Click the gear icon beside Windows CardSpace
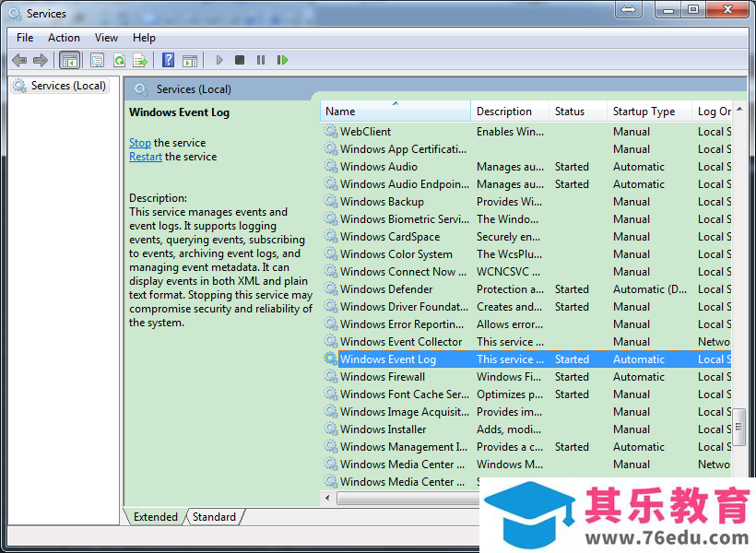The image size is (756, 553). click(331, 236)
